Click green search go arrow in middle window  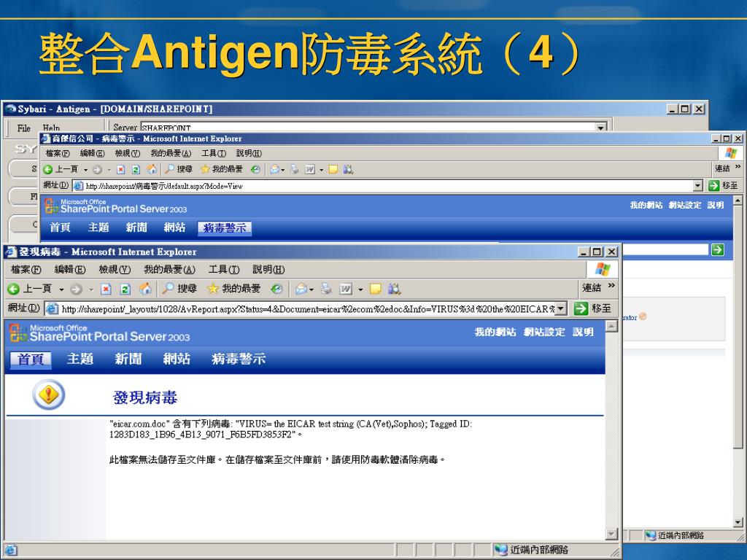tap(718, 249)
